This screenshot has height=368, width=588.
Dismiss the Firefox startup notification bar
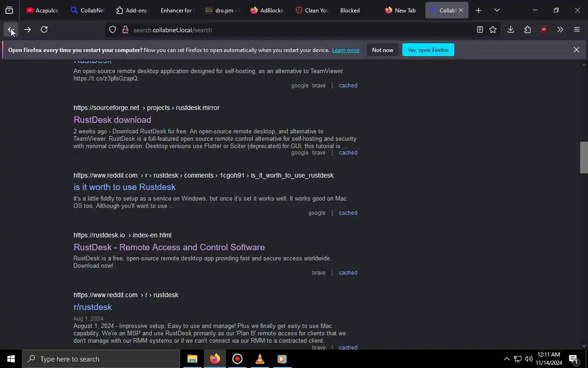click(x=576, y=50)
